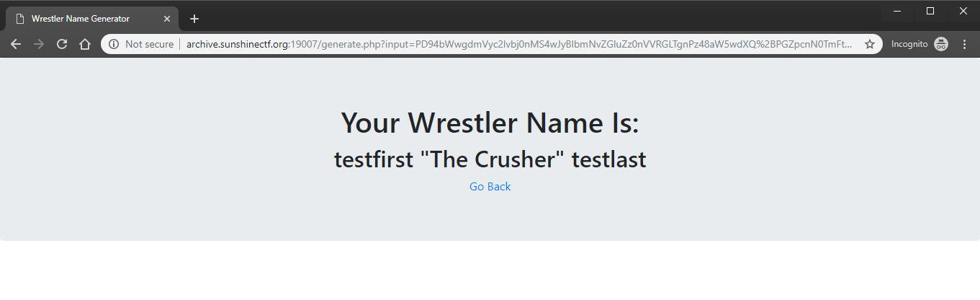Click the tab's page favicon
The width and height of the screenshot is (980, 300).
(20, 19)
